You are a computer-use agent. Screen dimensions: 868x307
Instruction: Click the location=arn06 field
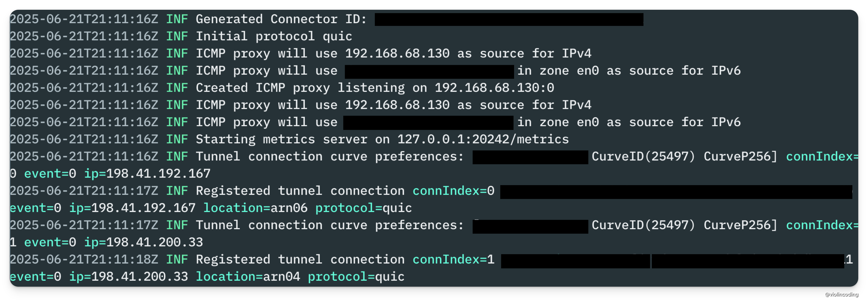pyautogui.click(x=255, y=208)
